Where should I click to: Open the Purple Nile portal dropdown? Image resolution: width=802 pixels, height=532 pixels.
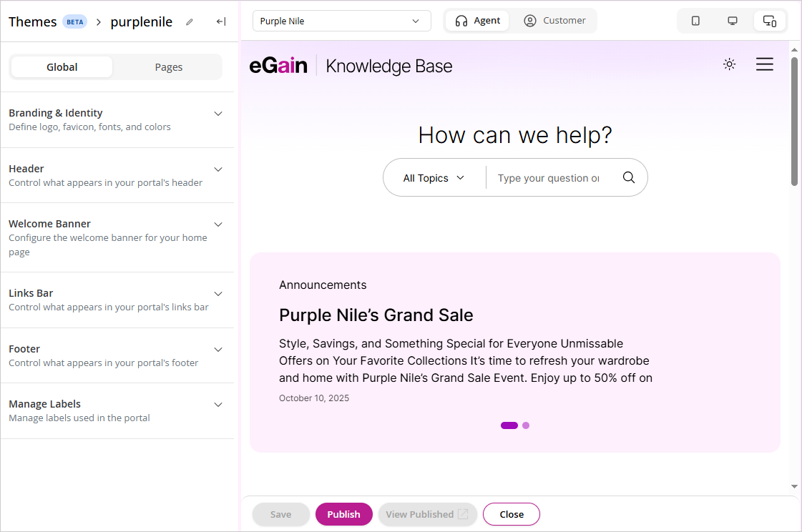tap(341, 21)
